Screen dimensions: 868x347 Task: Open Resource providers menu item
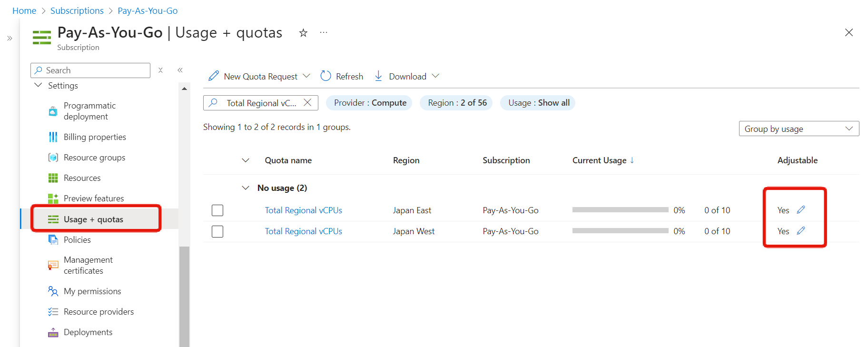99,312
